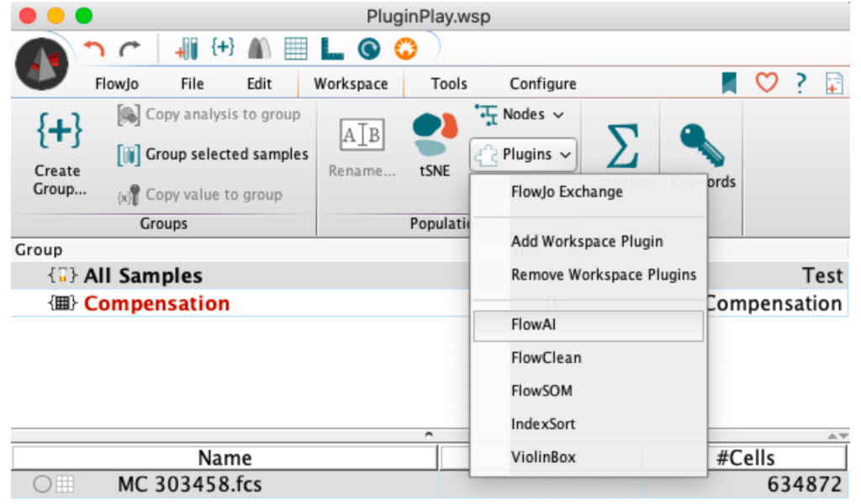Select Add Workspace Plugin

click(x=587, y=241)
